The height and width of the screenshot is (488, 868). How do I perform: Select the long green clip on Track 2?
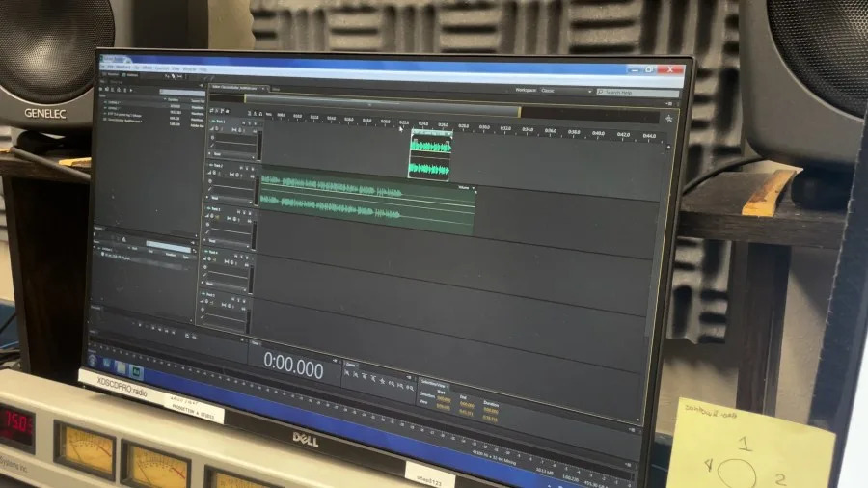(367, 202)
